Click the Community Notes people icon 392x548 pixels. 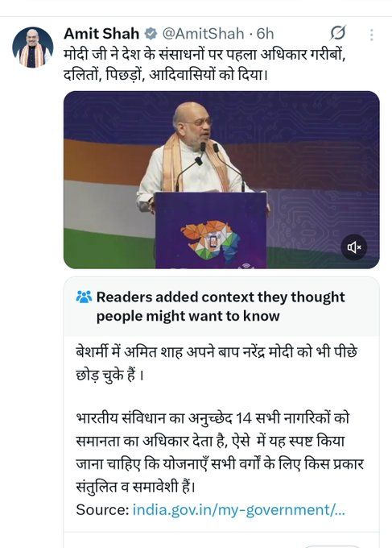pos(84,297)
